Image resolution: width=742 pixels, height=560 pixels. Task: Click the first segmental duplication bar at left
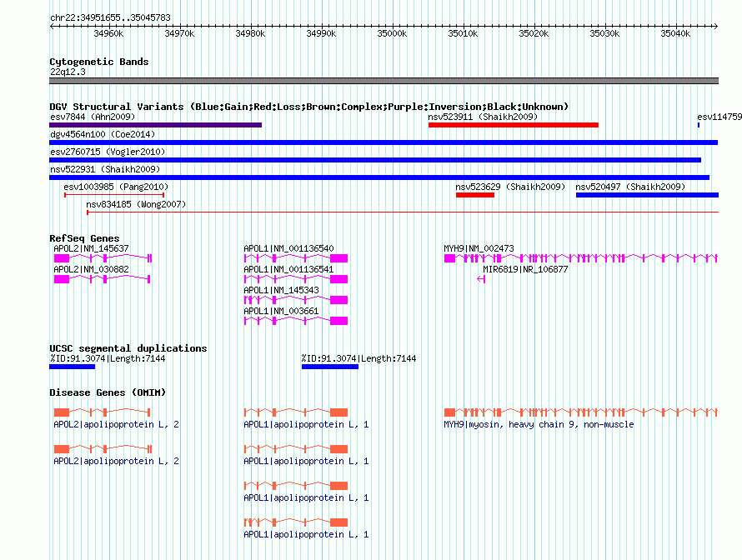coord(72,367)
